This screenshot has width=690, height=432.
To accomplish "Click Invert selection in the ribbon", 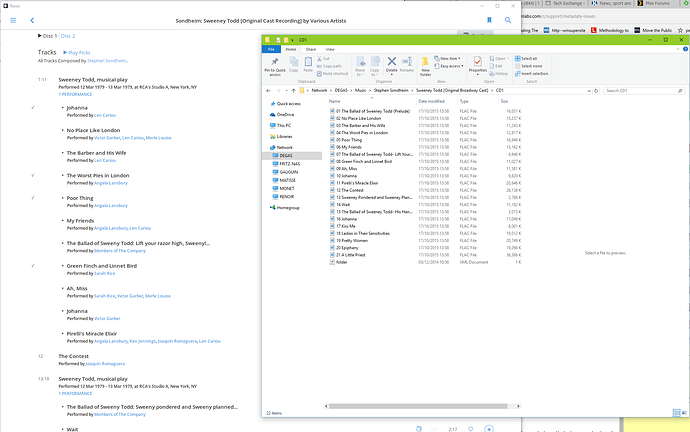I will click(x=532, y=73).
